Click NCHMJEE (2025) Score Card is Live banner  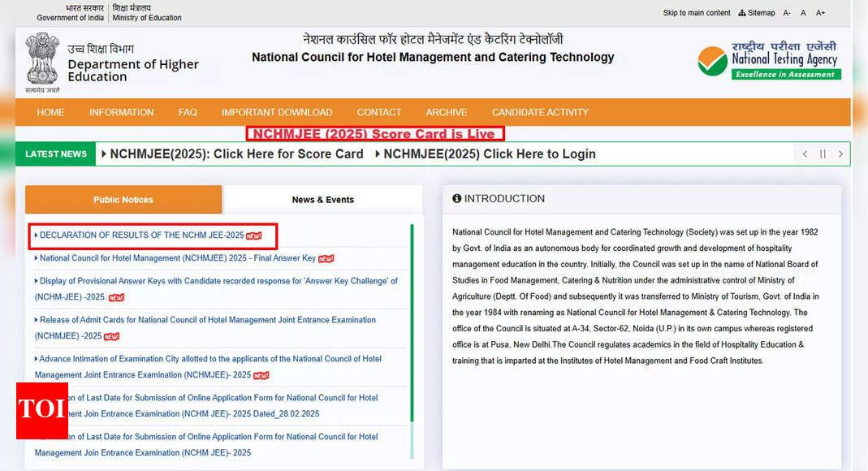[x=375, y=134]
